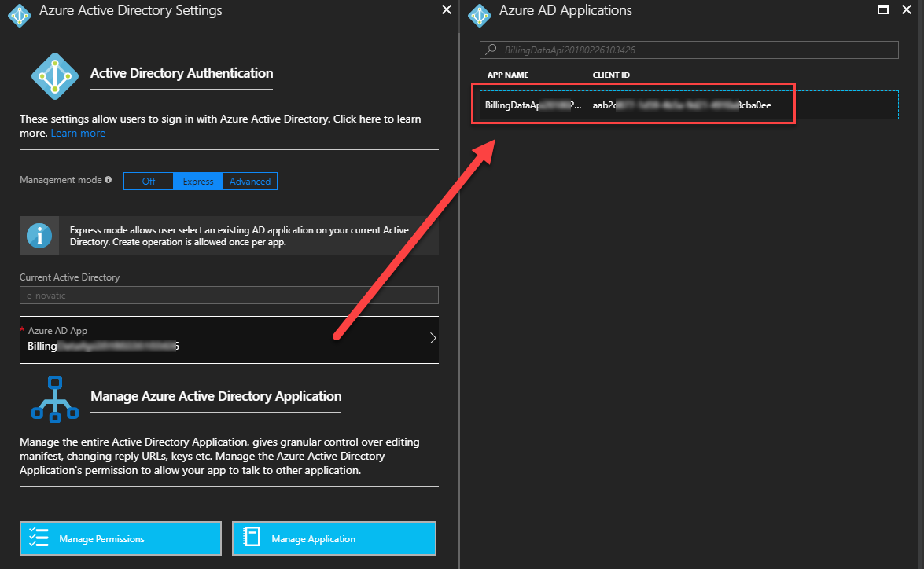Click the Management mode info icon
Viewport: 924px width, 569px height.
(109, 180)
